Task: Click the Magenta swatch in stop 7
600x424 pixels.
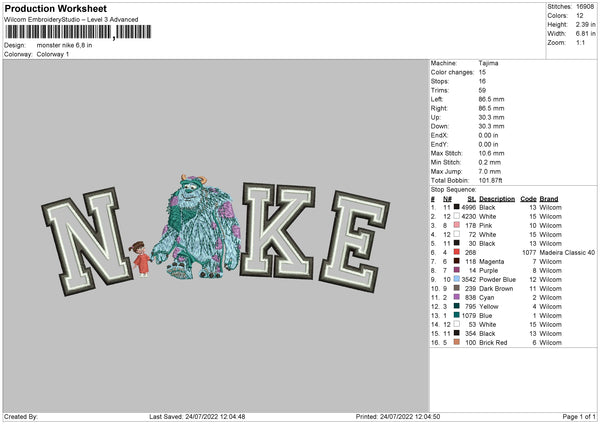Action: (457, 261)
